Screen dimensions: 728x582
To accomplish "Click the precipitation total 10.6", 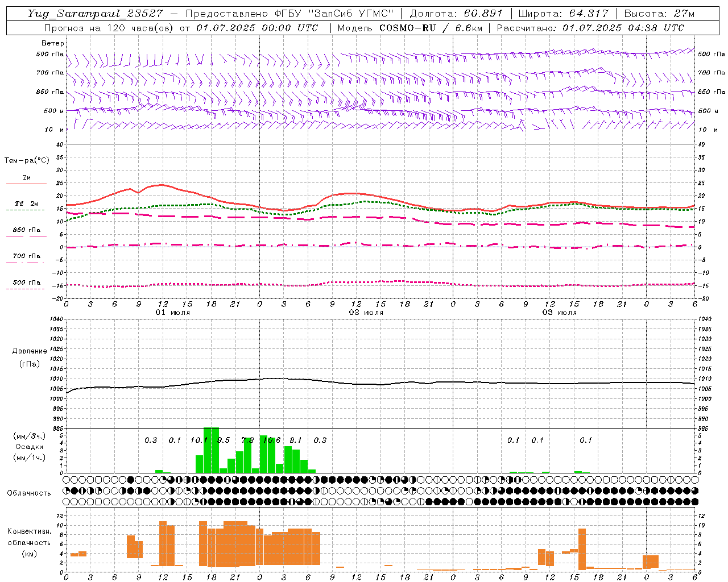I will pos(271,440).
